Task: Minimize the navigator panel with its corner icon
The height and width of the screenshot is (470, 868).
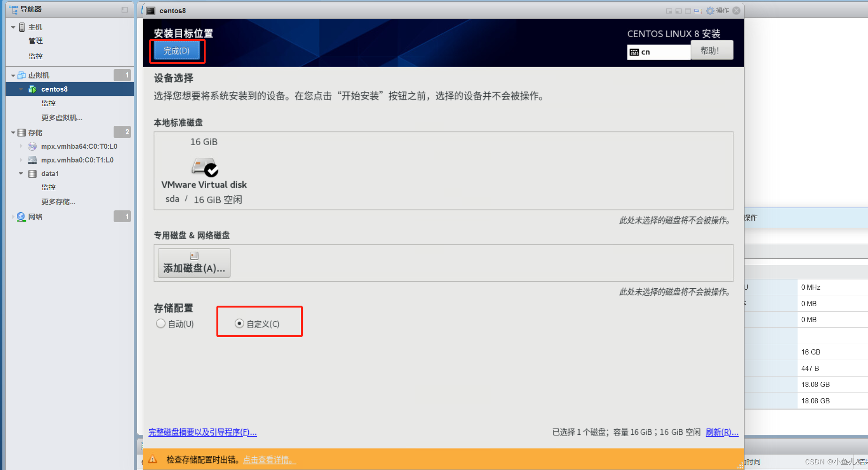Action: click(124, 9)
